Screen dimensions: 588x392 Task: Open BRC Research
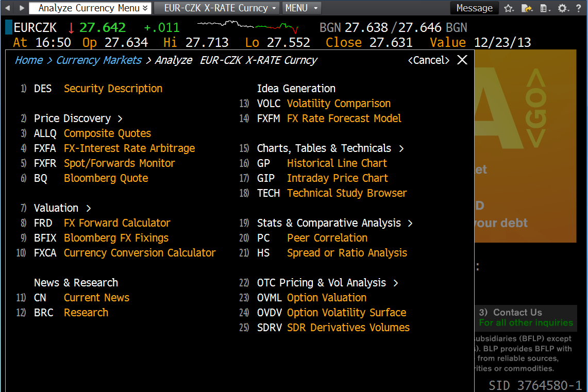63,313
